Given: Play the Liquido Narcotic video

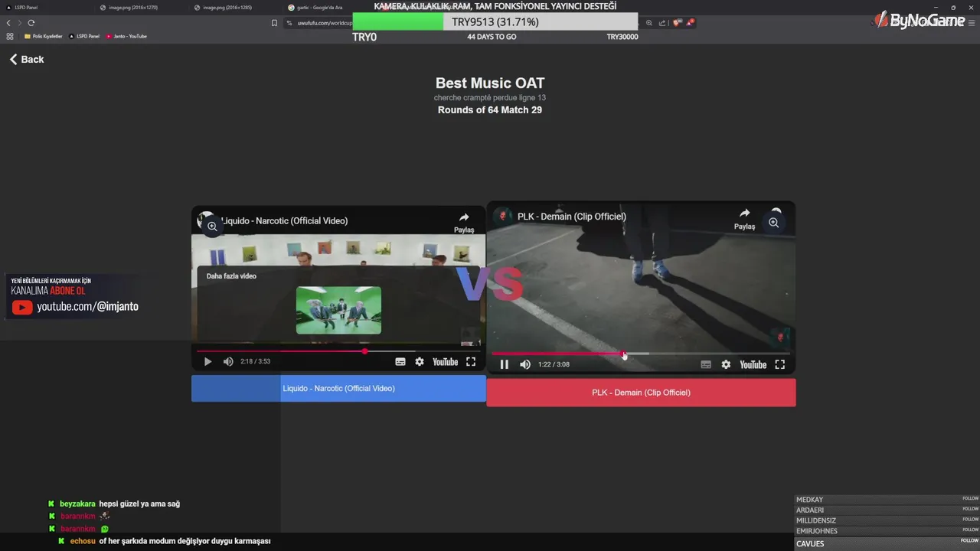Looking at the screenshot, I should (207, 362).
